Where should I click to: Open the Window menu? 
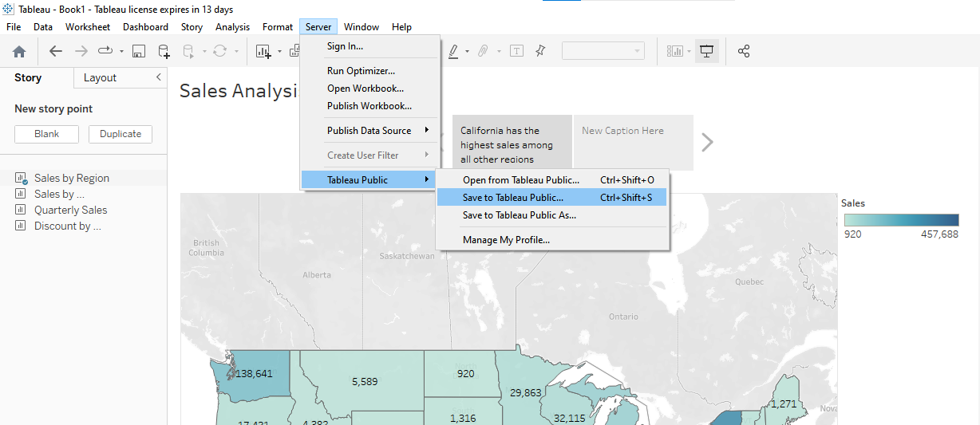click(x=362, y=27)
